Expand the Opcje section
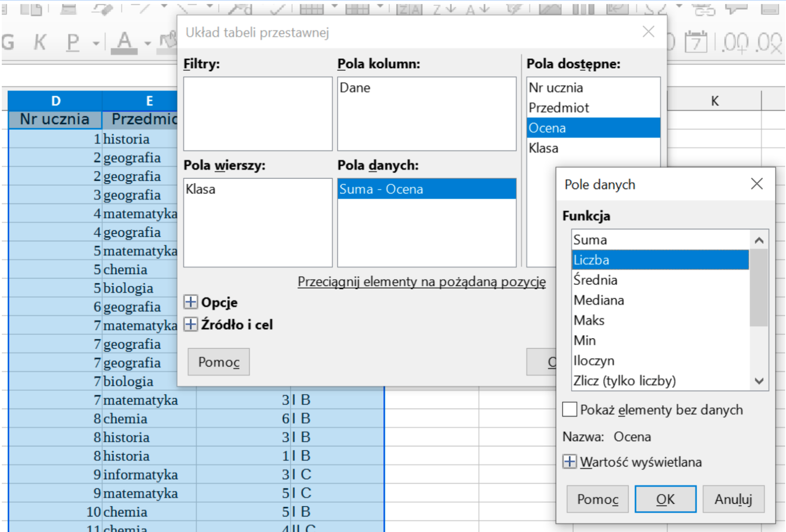This screenshot has height=532, width=786. tap(191, 302)
